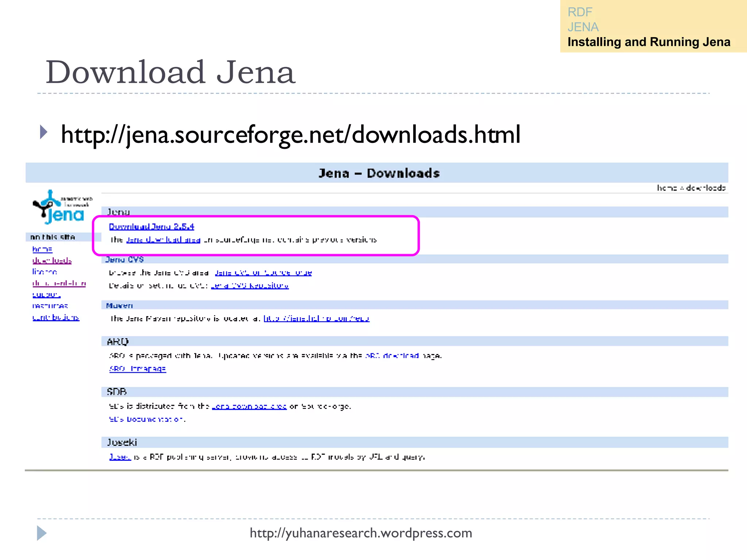Open the contributions link in the sidebar
747x560 pixels.
[x=56, y=318]
